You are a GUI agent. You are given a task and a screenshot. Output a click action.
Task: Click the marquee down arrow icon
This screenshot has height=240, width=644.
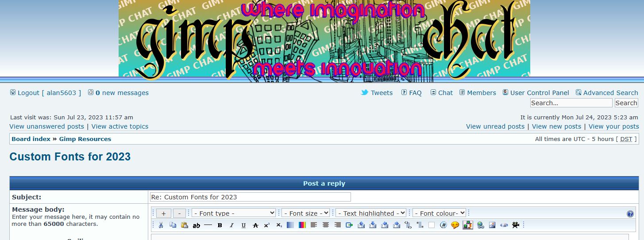pos(373,225)
